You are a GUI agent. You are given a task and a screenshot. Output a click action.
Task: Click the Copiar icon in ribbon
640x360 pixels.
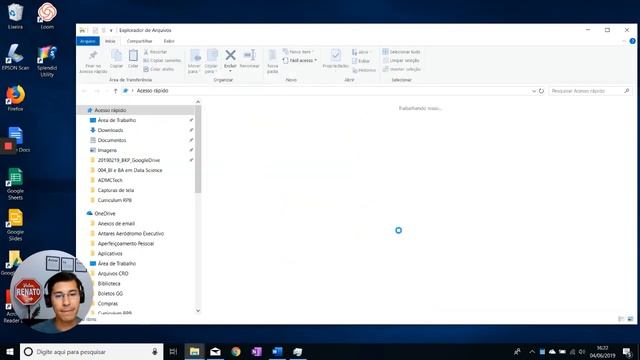[x=116, y=56]
